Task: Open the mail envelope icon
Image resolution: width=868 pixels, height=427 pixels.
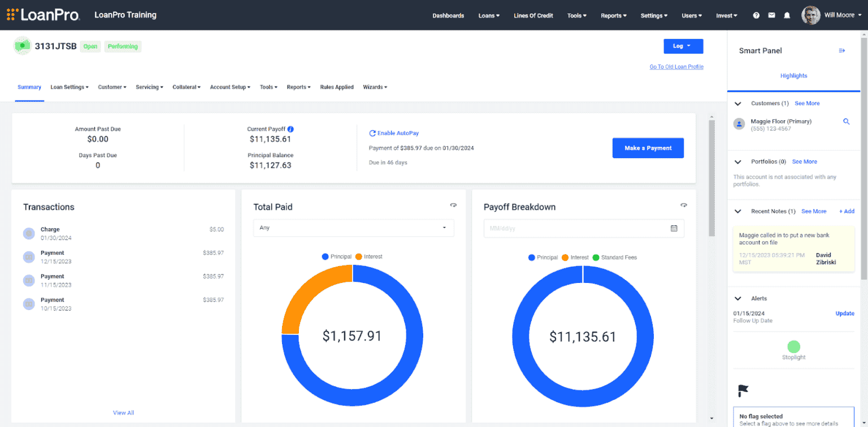Action: click(x=771, y=16)
